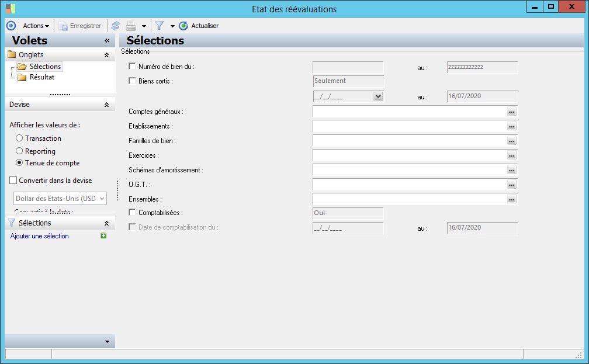This screenshot has height=364, width=589.
Task: Click the application icon in title bar
Action: click(11, 9)
